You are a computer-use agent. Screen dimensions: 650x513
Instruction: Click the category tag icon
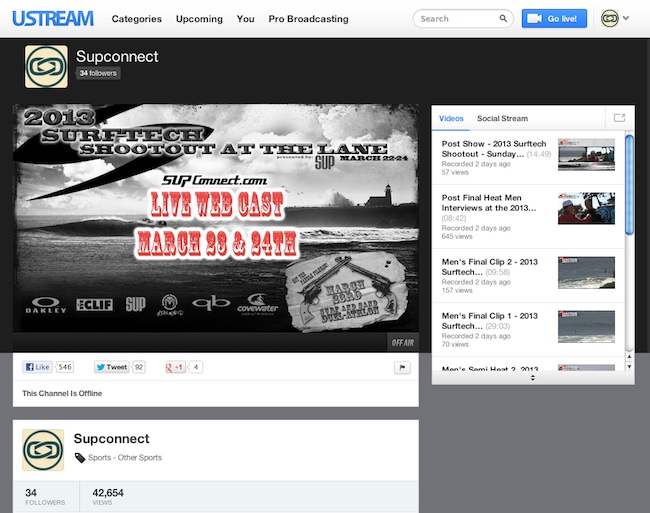[80, 458]
